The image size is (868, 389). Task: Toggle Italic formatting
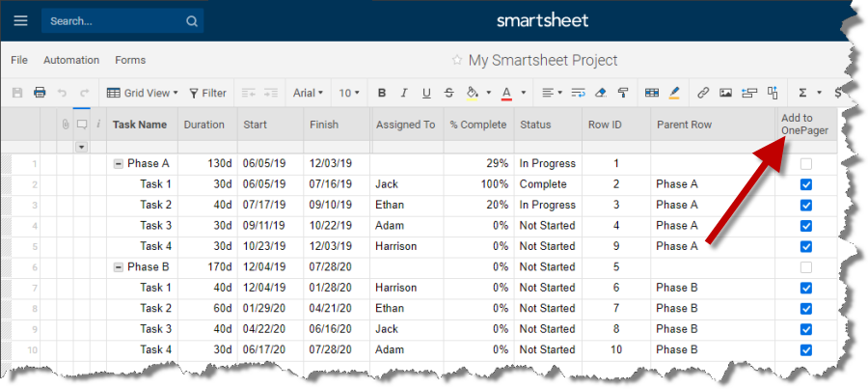[x=404, y=93]
